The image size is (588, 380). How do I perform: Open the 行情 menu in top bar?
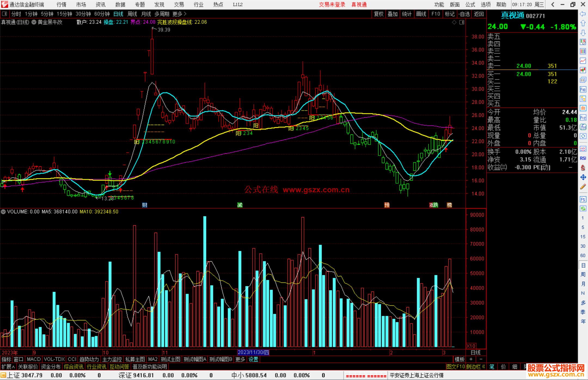click(61, 5)
